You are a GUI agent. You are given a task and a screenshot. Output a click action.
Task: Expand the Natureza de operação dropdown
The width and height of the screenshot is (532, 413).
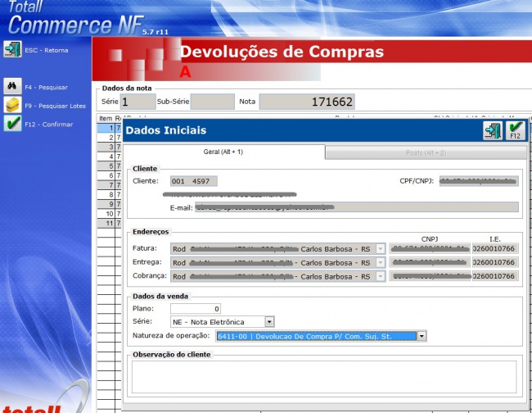(422, 336)
